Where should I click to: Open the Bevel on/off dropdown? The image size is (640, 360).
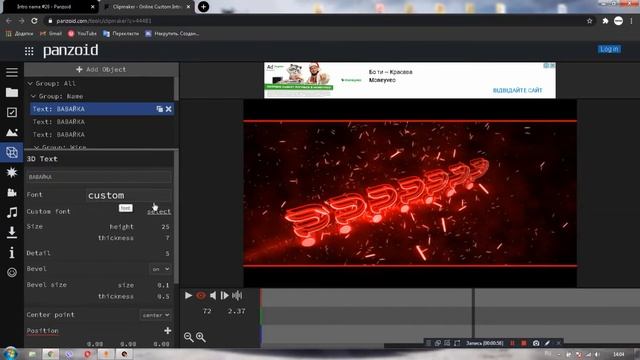click(x=160, y=269)
